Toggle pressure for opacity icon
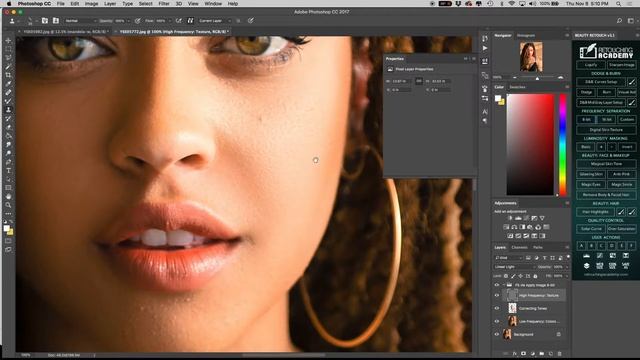Screen dimensions: 640x360 138,20
